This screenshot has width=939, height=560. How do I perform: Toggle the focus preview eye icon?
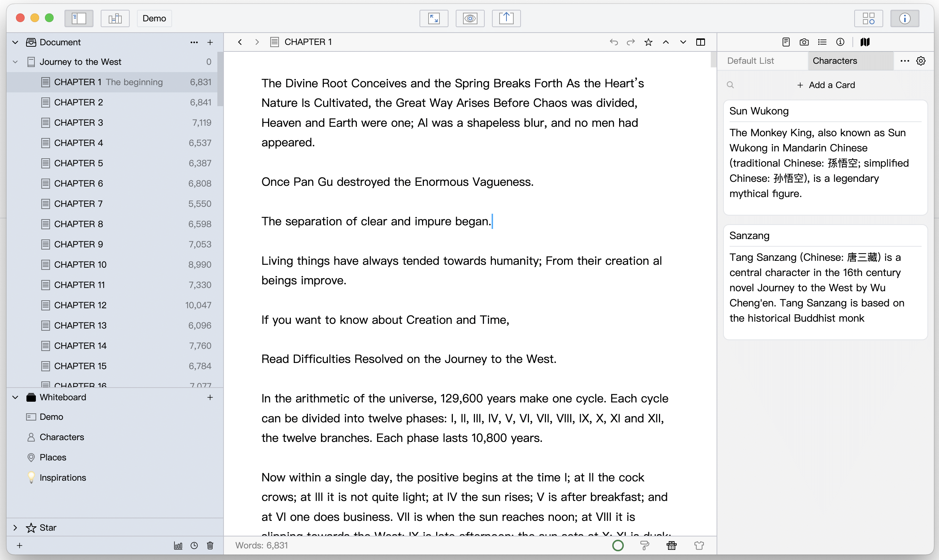[470, 18]
